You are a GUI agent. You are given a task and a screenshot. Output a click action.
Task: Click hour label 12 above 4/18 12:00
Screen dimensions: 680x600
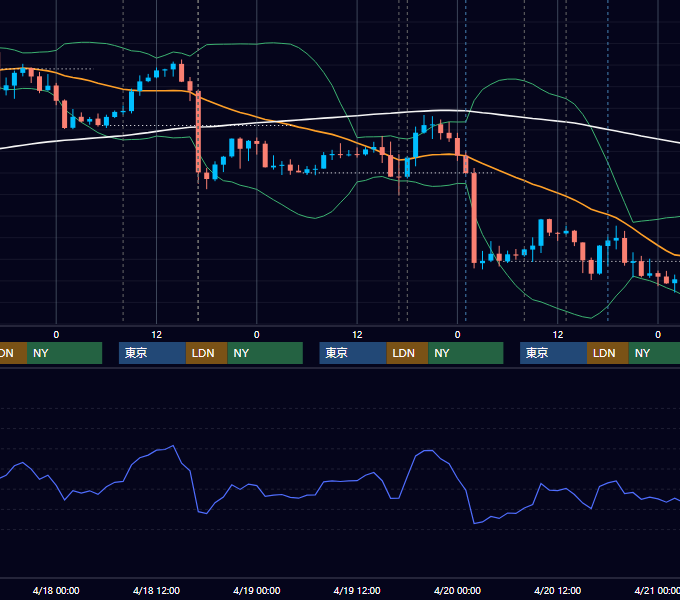(x=157, y=335)
